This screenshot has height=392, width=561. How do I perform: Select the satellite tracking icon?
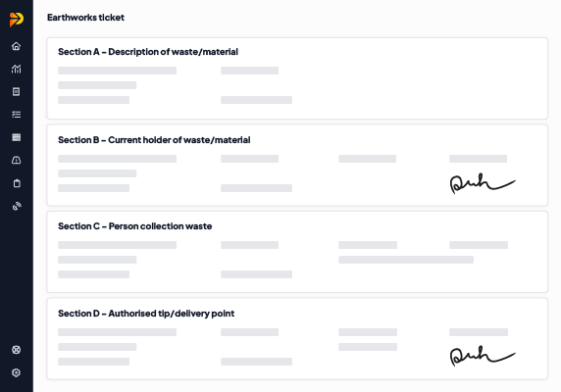17,206
